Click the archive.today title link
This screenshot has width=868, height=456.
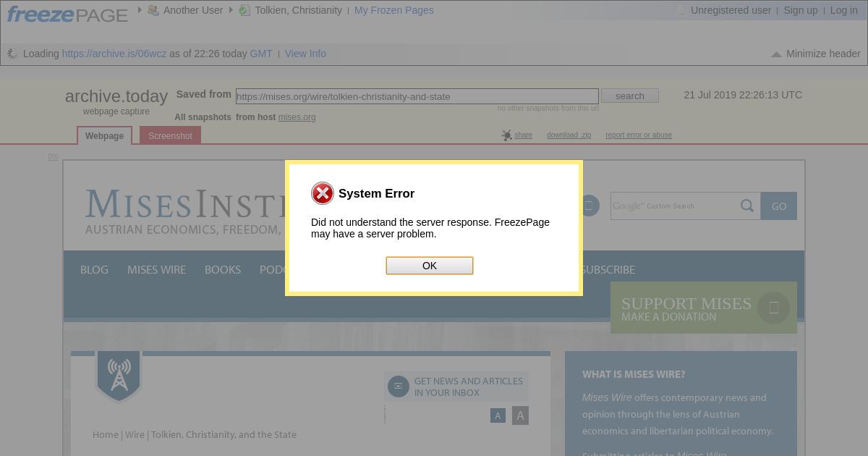point(116,96)
